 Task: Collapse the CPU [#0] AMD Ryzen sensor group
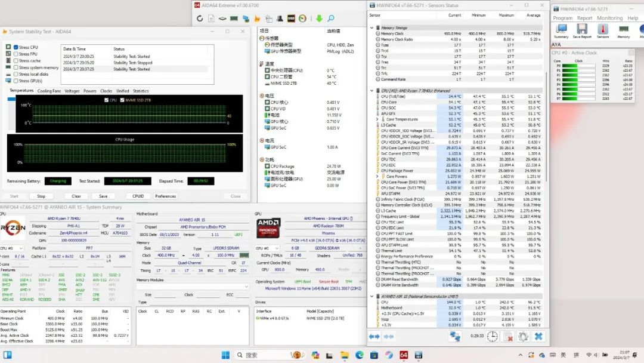372,91
